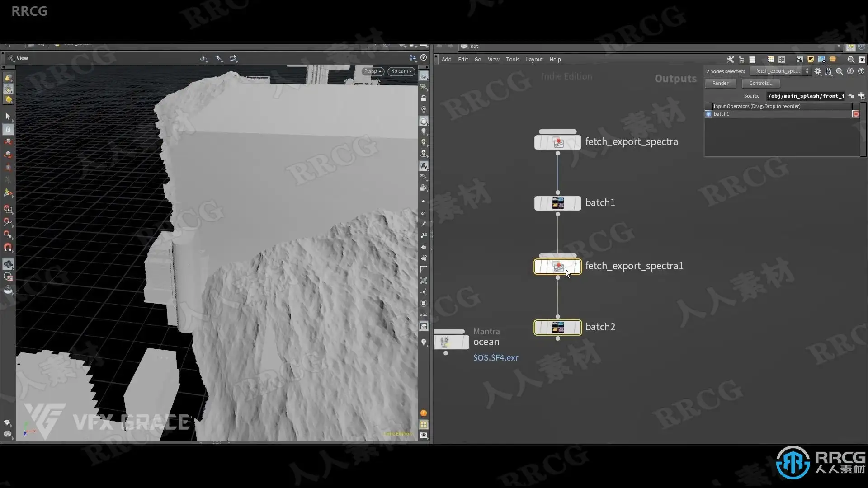868x488 pixels.
Task: Click the Source path input field
Action: pyautogui.click(x=806, y=96)
